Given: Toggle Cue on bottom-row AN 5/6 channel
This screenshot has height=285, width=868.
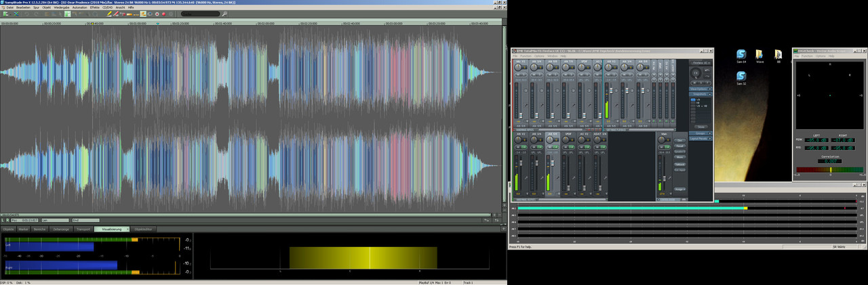Looking at the screenshot, I should 556,148.
